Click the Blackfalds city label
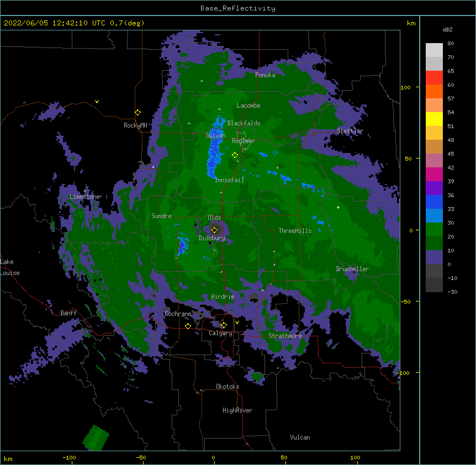 pos(244,123)
